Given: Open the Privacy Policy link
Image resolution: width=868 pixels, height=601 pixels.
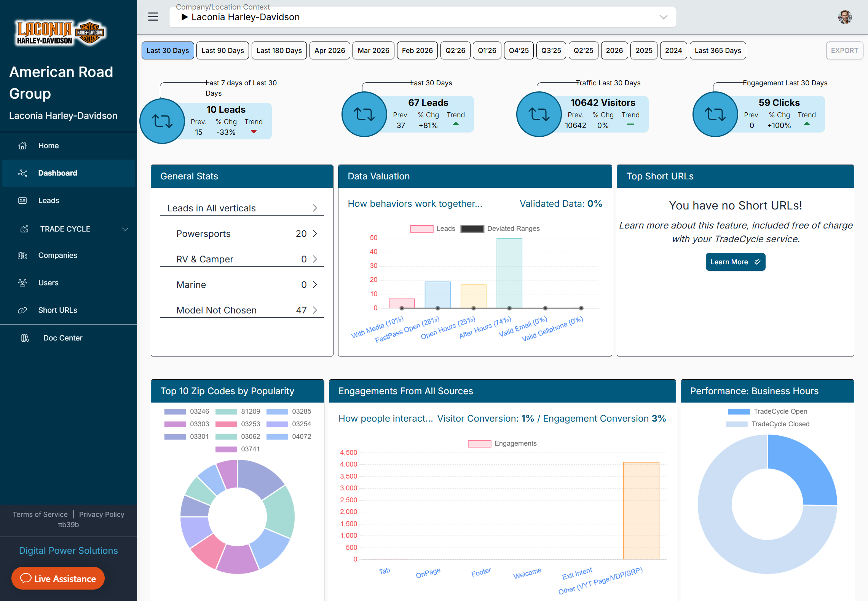Looking at the screenshot, I should pyautogui.click(x=102, y=514).
